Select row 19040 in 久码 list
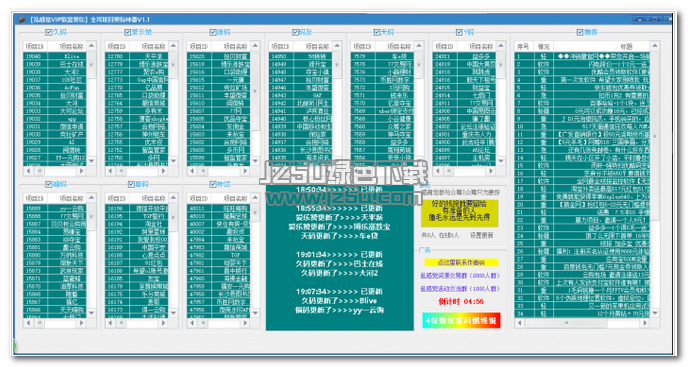Image resolution: width=688 pixels, height=367 pixels. [x=55, y=56]
